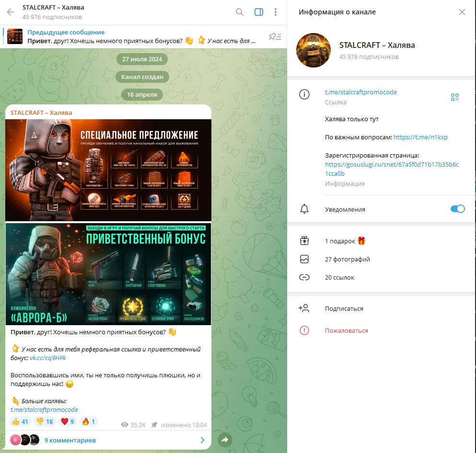
Task: React with thumbs up showing 41
Action: (20, 421)
